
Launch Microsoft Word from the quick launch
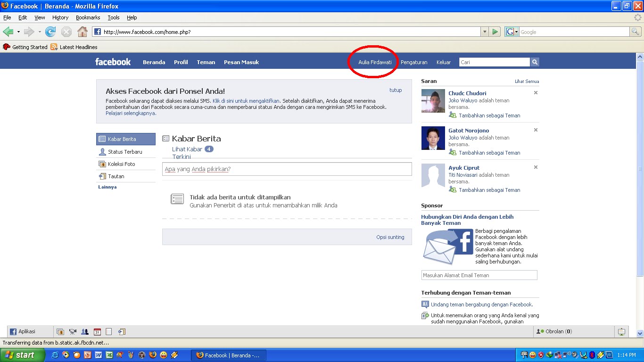pyautogui.click(x=99, y=355)
